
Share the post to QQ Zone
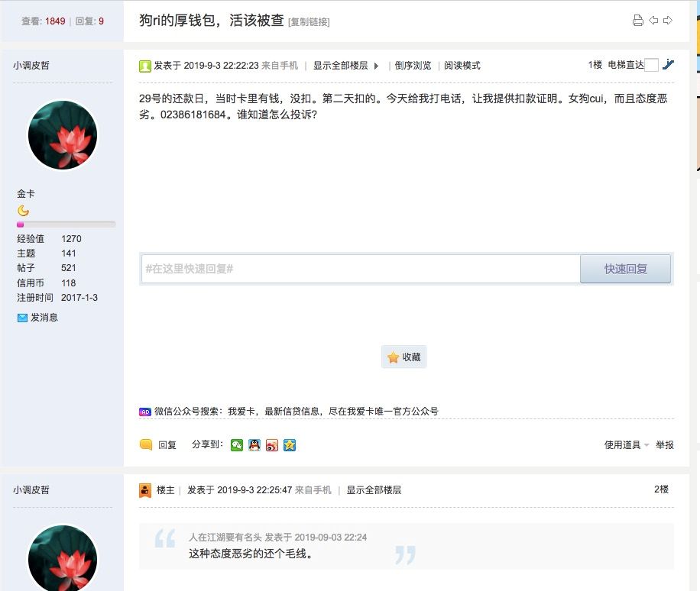tap(289, 445)
